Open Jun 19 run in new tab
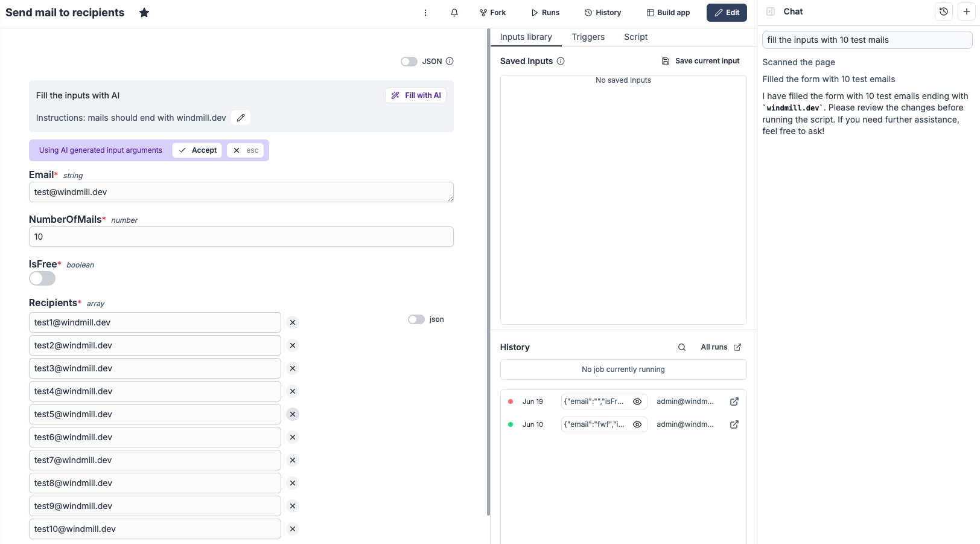Image resolution: width=980 pixels, height=544 pixels. coord(734,402)
